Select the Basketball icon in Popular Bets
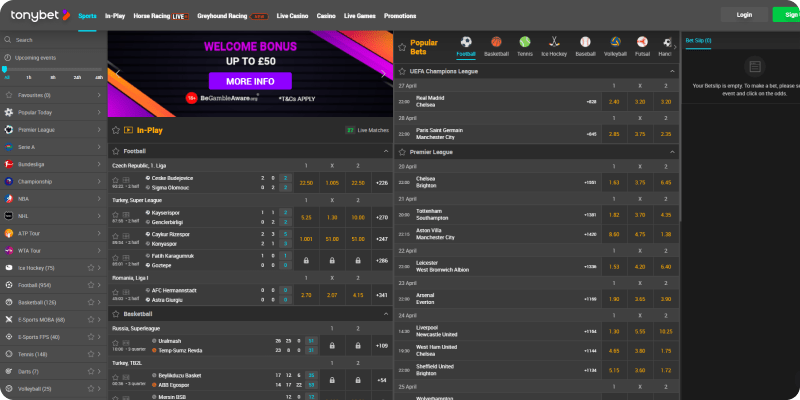This screenshot has height=400, width=800. coord(495,43)
